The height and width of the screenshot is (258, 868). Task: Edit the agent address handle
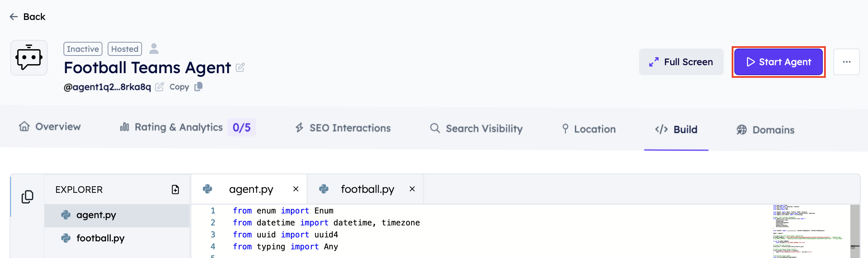pos(159,87)
